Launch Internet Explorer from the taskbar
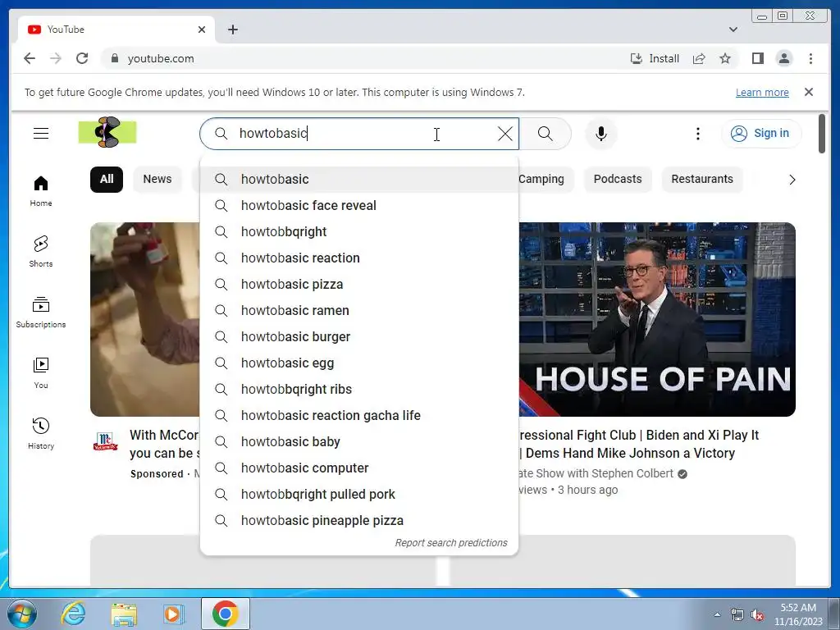 click(x=73, y=614)
